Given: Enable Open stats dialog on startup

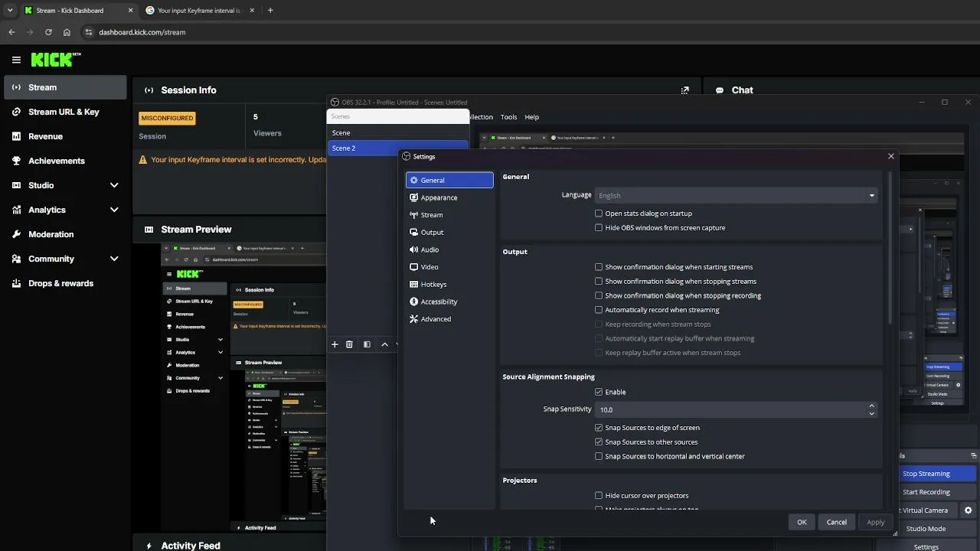Looking at the screenshot, I should [599, 214].
